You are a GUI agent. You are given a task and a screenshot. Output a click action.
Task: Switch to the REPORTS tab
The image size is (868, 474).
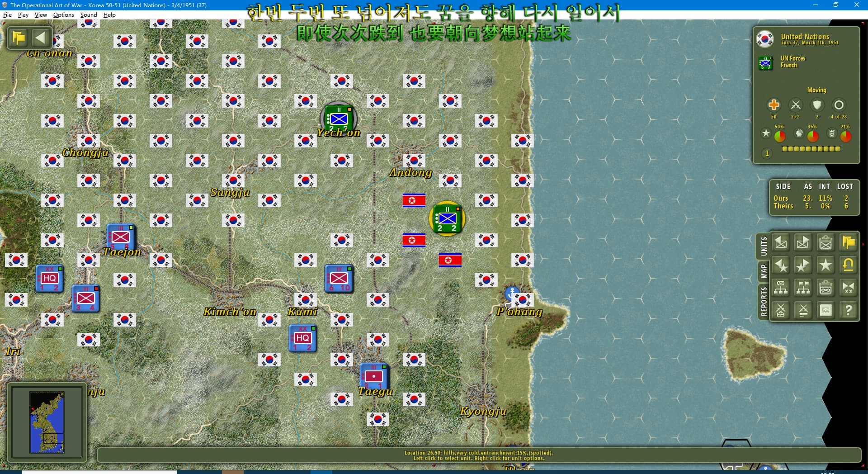click(764, 301)
